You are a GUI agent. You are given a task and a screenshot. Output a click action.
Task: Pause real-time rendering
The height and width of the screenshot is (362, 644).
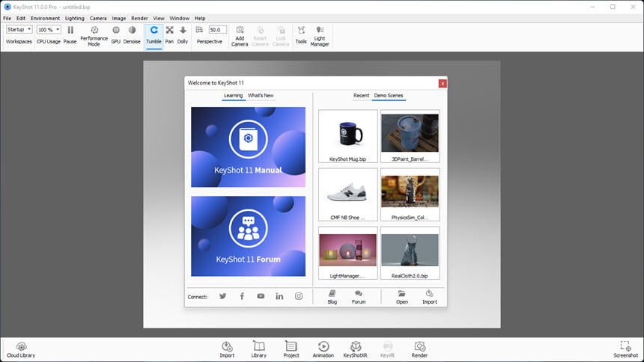[70, 35]
